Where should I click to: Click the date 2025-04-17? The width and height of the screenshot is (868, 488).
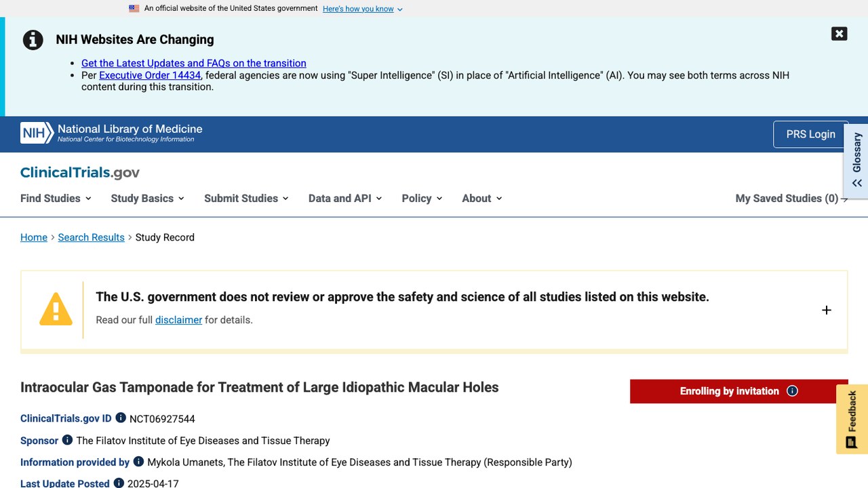tap(153, 483)
